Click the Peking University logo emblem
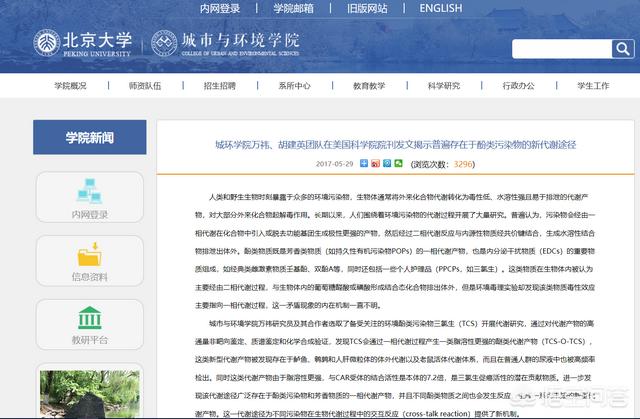 [x=47, y=43]
